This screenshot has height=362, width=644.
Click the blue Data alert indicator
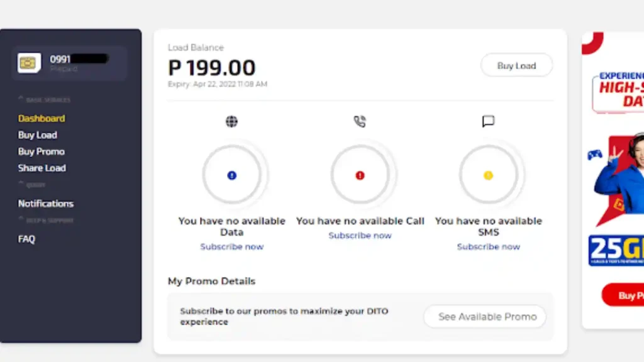coord(231,175)
